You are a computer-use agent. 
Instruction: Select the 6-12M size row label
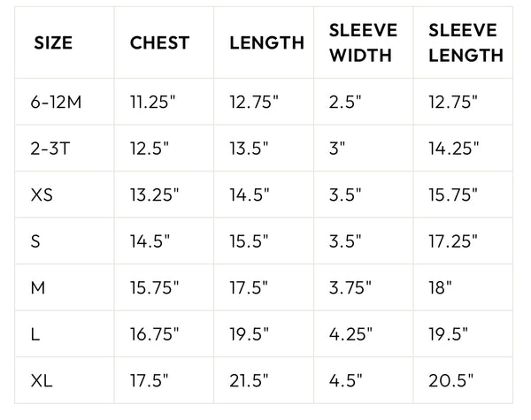56,101
